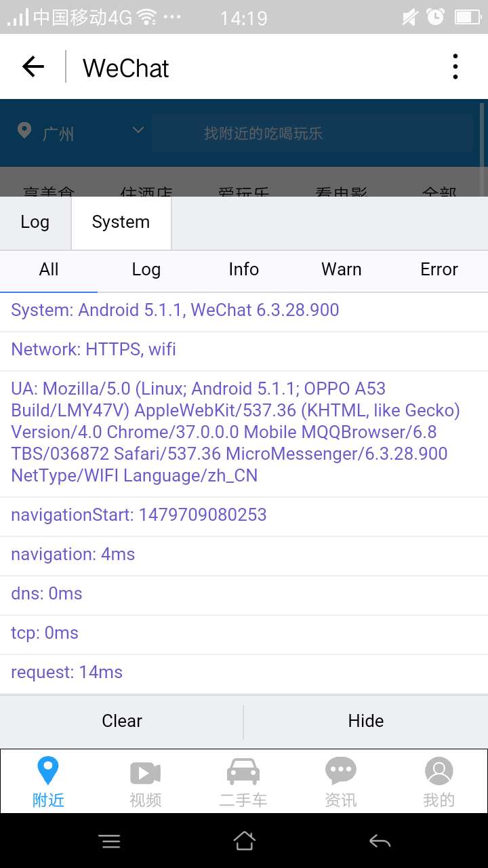Tap the back arrow beside WeChat title
Screen dimensions: 488x868
click(x=33, y=66)
